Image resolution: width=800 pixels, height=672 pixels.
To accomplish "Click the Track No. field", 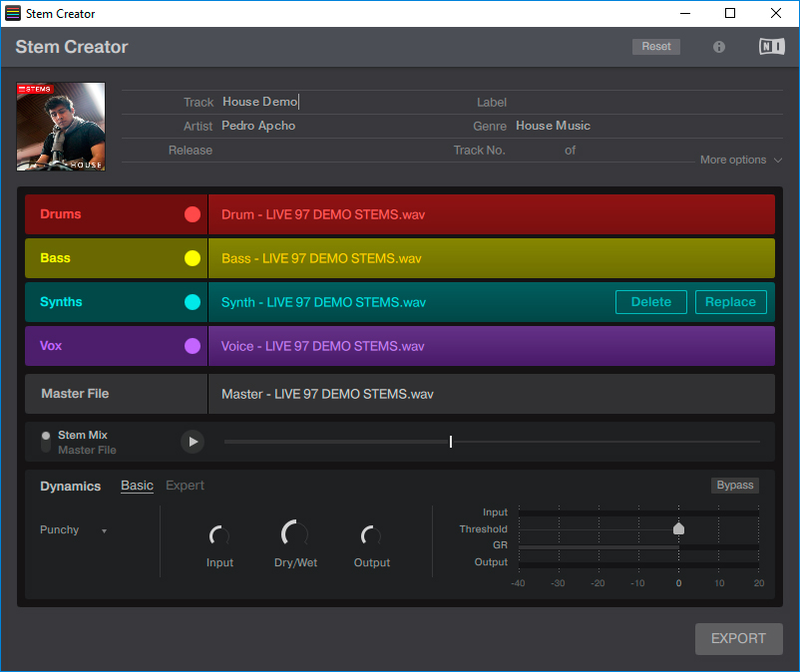I will 535,151.
